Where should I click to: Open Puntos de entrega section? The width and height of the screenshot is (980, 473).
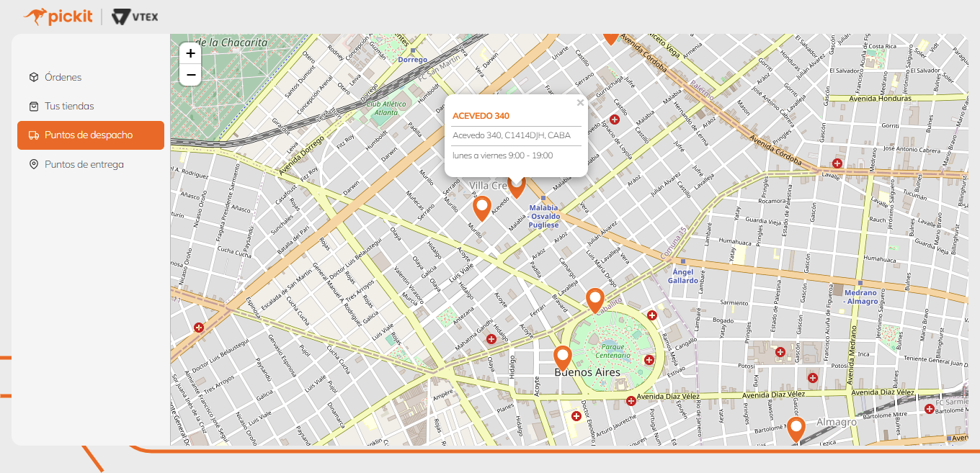coord(84,164)
